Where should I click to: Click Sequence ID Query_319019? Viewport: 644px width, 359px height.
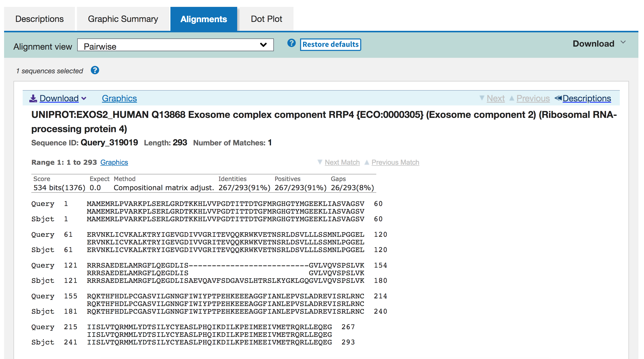(x=109, y=143)
